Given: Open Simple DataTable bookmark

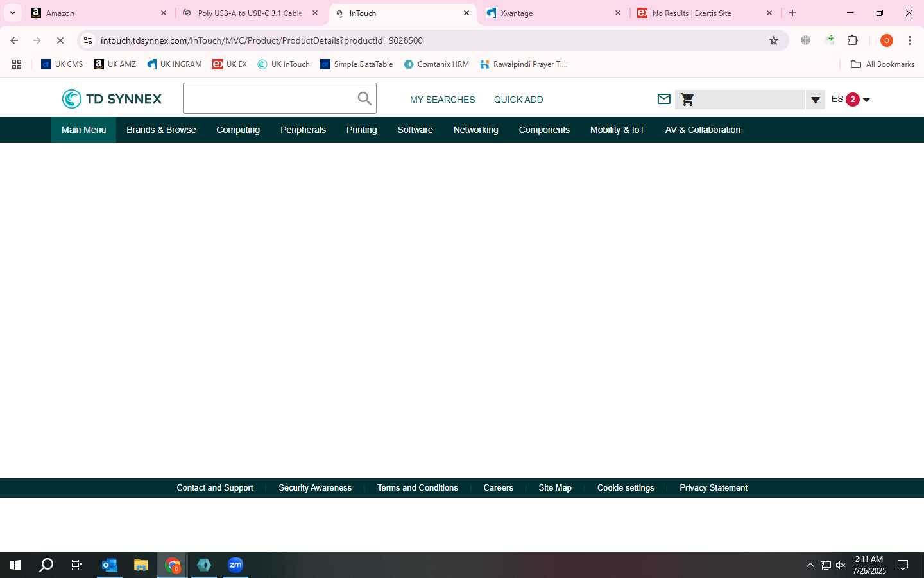Looking at the screenshot, I should coord(357,64).
